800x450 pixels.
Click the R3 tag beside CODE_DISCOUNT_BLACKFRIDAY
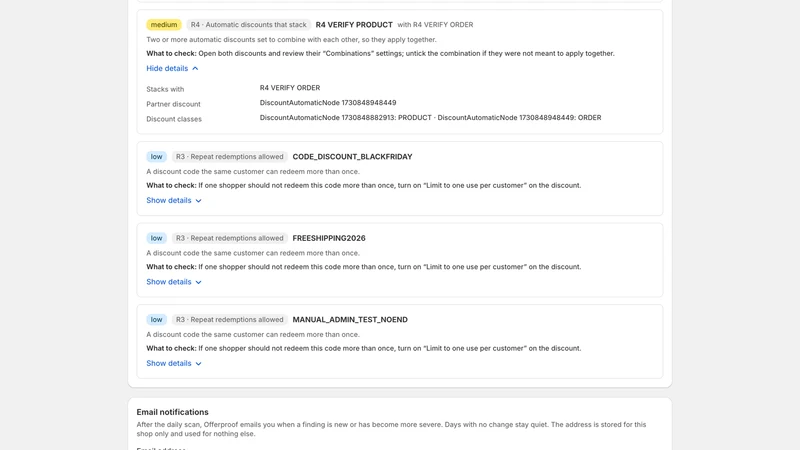pos(230,157)
